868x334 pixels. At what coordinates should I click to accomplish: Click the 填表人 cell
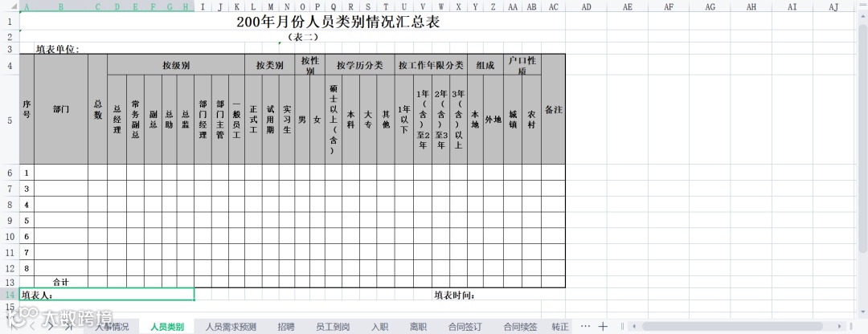[x=107, y=294]
